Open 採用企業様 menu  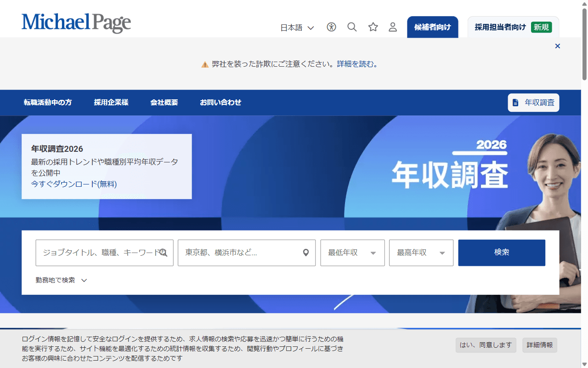click(111, 103)
